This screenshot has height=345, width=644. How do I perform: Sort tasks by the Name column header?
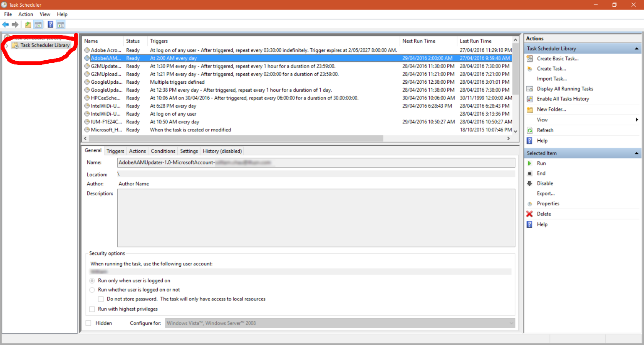(x=103, y=41)
